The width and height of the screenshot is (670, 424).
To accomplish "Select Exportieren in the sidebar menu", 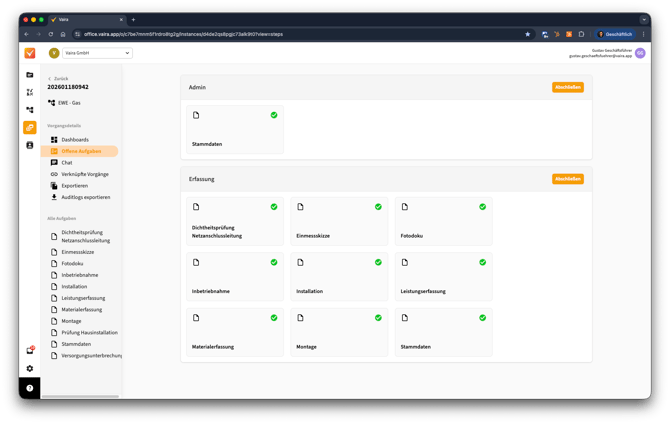I will (74, 186).
